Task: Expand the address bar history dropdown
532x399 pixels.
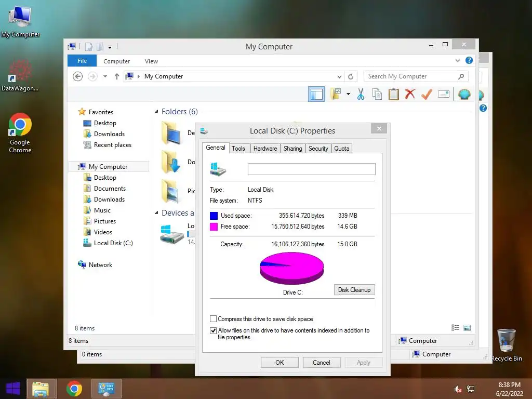Action: [339, 76]
